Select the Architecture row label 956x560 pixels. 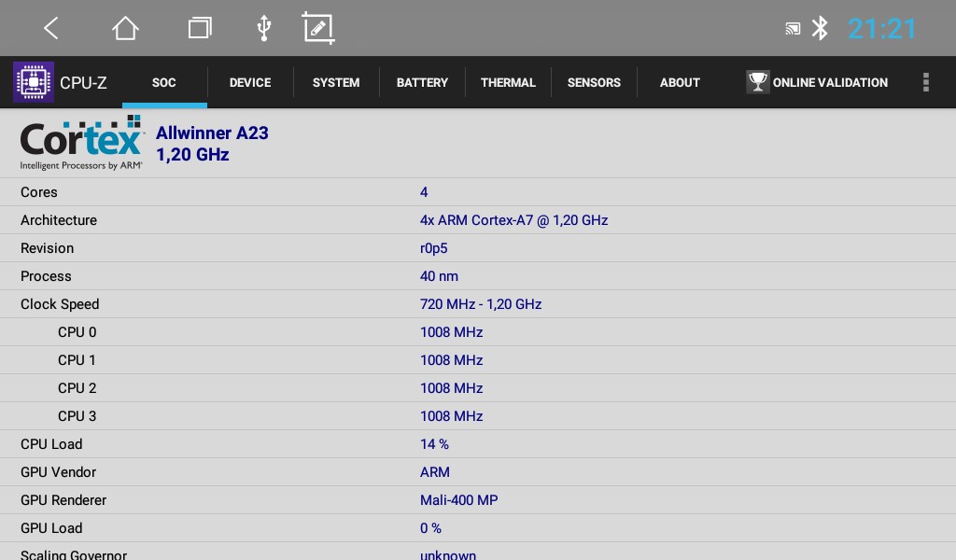coord(59,220)
